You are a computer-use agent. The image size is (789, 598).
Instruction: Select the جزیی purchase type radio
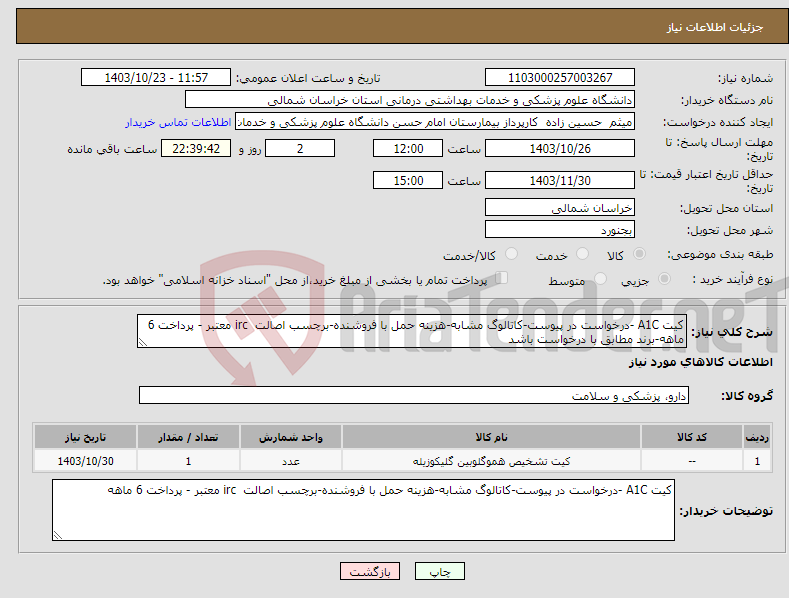click(664, 278)
